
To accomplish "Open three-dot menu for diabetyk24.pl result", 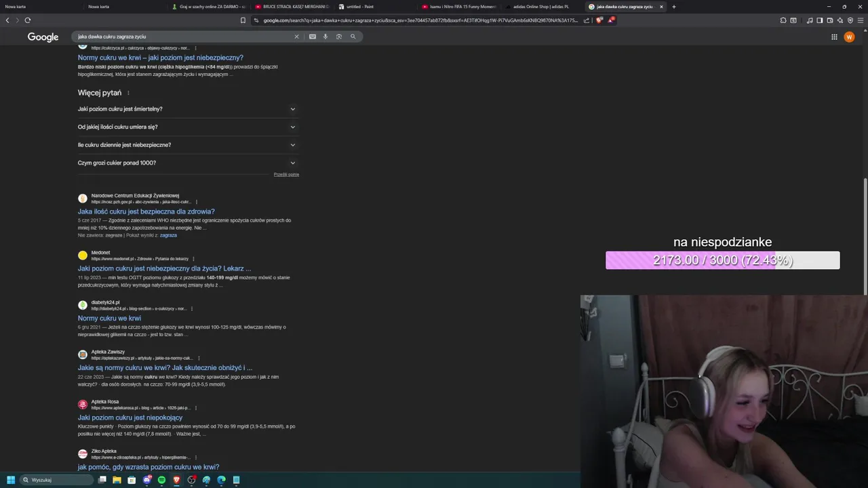I will [x=192, y=308].
